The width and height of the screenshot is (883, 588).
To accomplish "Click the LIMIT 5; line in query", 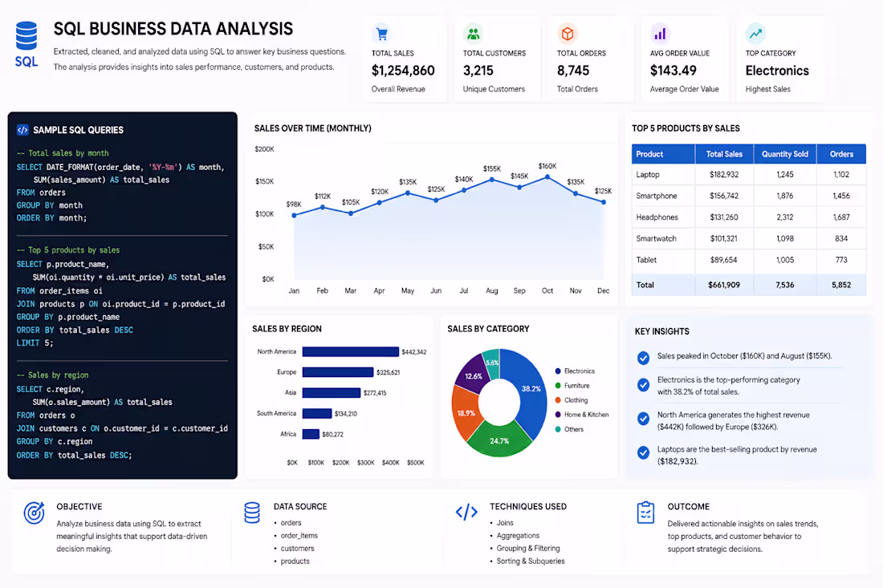I will [35, 343].
